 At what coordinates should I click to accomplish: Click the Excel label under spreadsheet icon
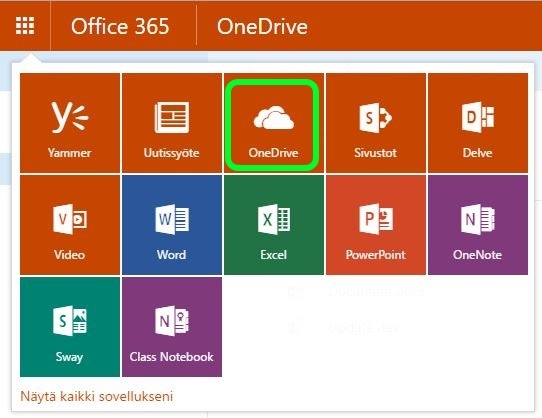[273, 254]
